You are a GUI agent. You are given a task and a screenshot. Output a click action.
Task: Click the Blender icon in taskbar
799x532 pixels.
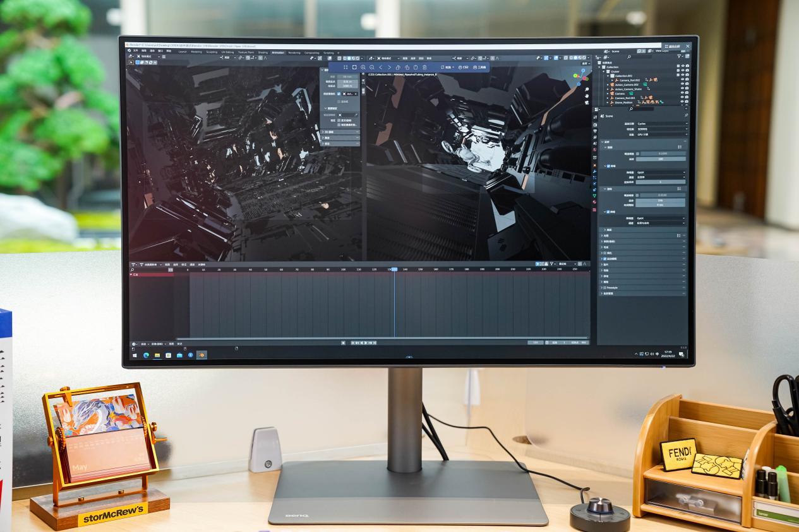click(x=202, y=355)
